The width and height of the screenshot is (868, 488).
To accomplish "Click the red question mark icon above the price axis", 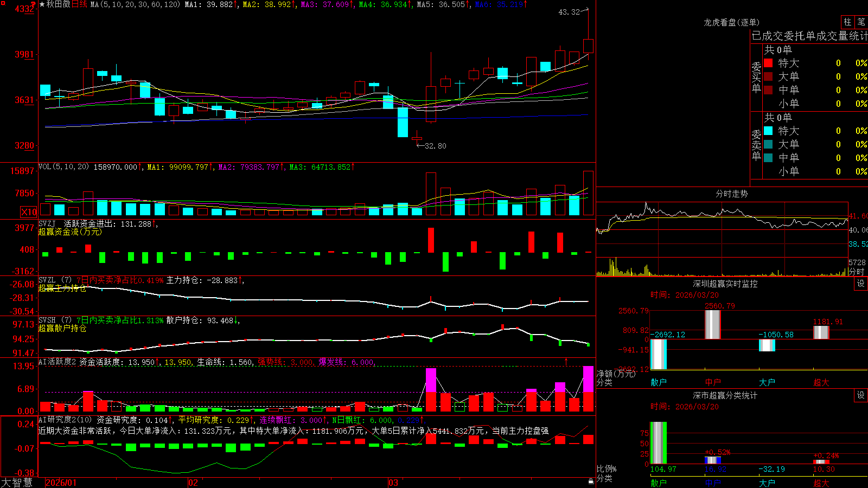I will coord(33,5).
